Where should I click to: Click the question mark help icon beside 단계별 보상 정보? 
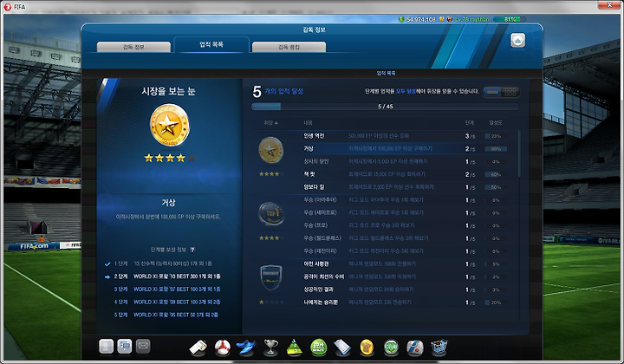192,250
